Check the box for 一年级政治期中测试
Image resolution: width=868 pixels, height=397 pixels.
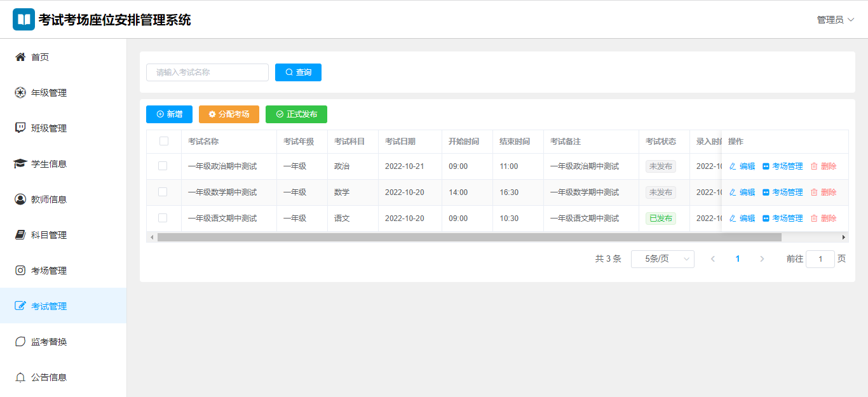pyautogui.click(x=163, y=166)
